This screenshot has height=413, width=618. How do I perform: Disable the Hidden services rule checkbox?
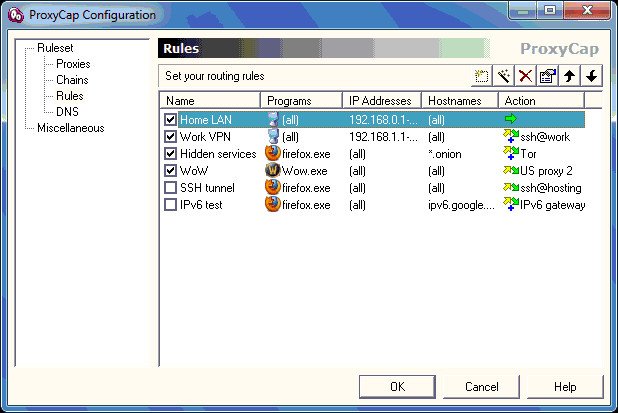click(x=171, y=154)
